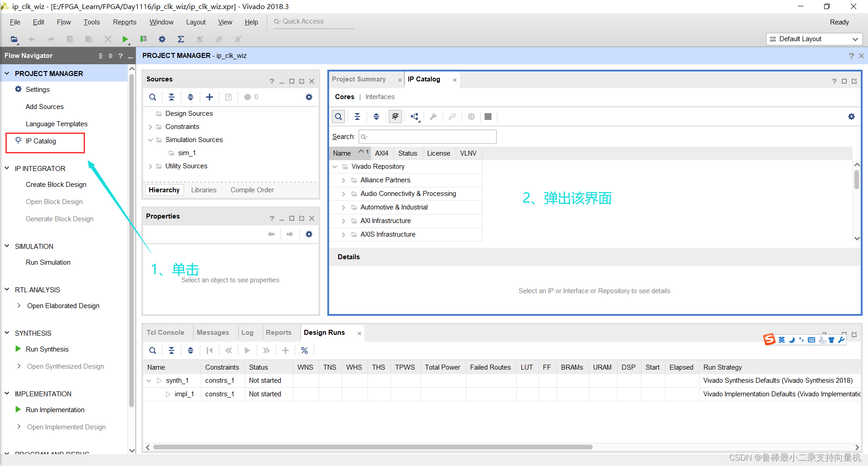Open the Default Layout dropdown
Viewport: 868px width, 466px height.
pyautogui.click(x=814, y=39)
